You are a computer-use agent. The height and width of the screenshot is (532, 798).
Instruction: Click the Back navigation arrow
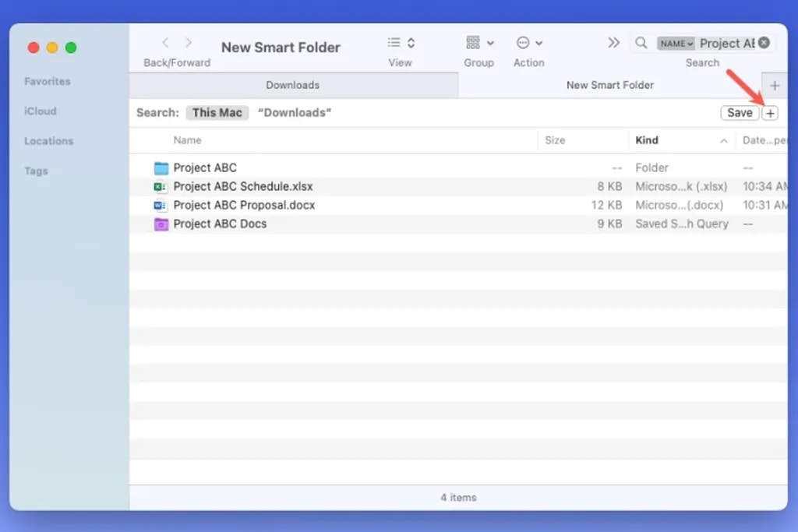point(165,43)
